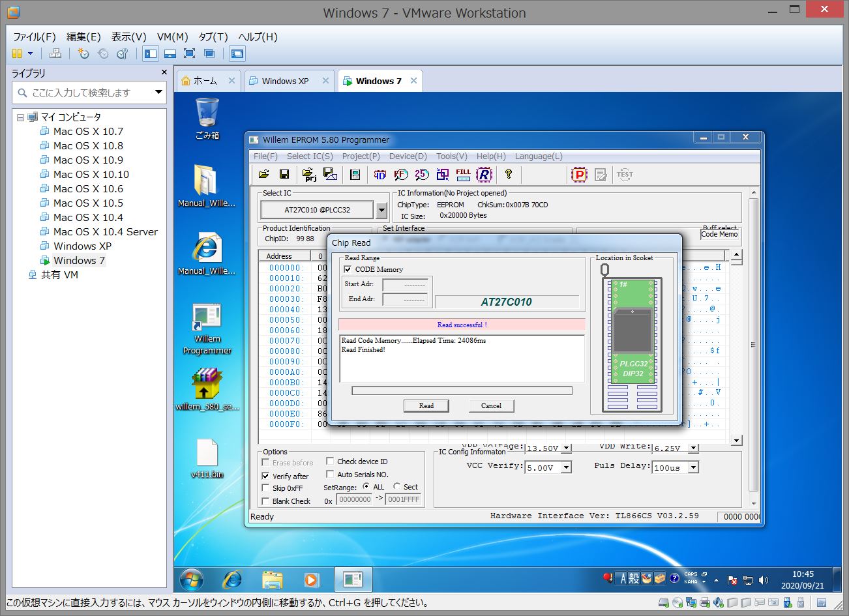Open Recycle Bin desktop icon
The image size is (849, 616).
click(x=207, y=119)
